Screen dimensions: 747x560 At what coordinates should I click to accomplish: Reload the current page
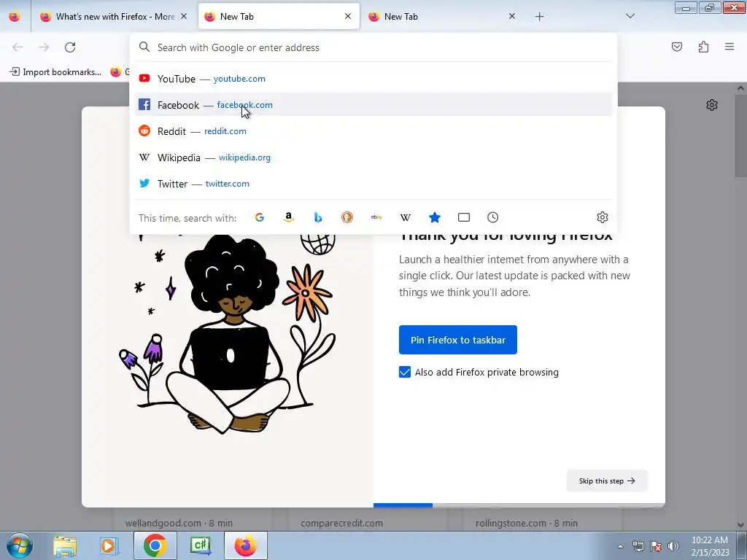tap(70, 47)
